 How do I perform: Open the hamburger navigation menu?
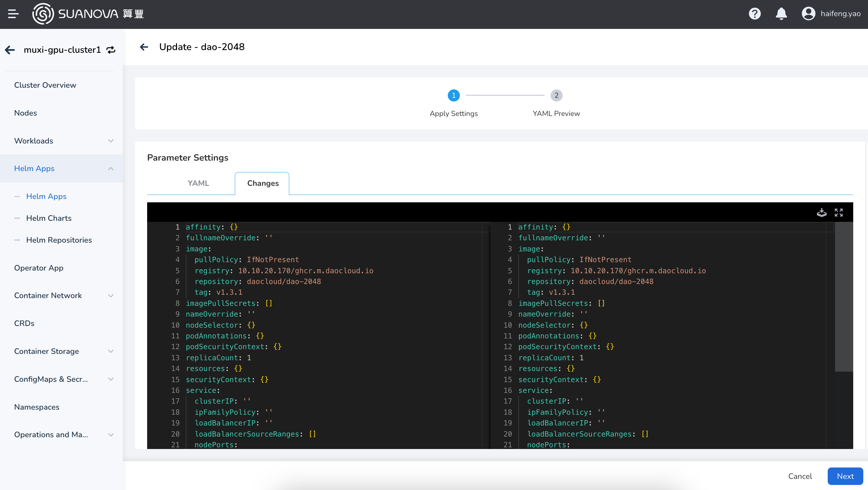pyautogui.click(x=13, y=14)
